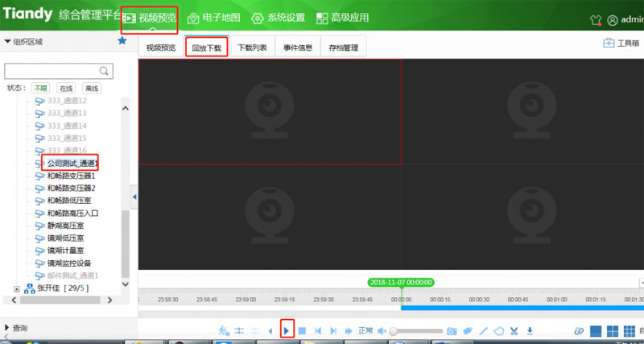Image resolution: width=644 pixels, height=344 pixels.
Task: Open the 电子地图 module
Action: [213, 18]
